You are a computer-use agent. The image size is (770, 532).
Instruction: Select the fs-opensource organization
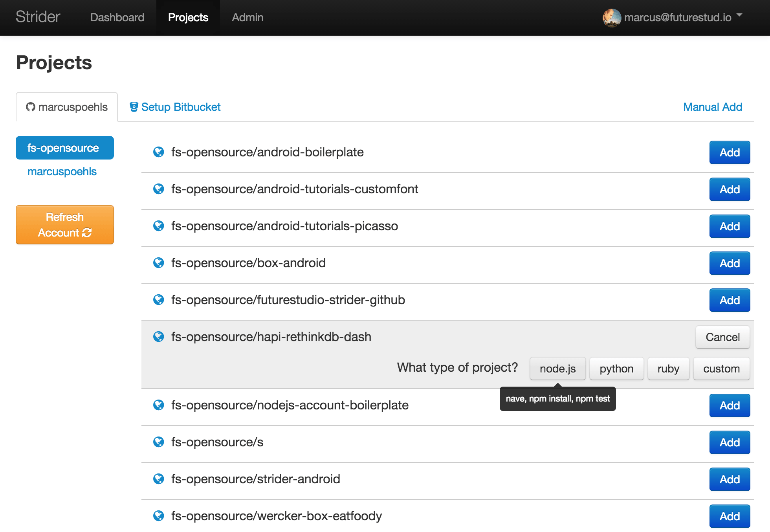[x=65, y=148]
